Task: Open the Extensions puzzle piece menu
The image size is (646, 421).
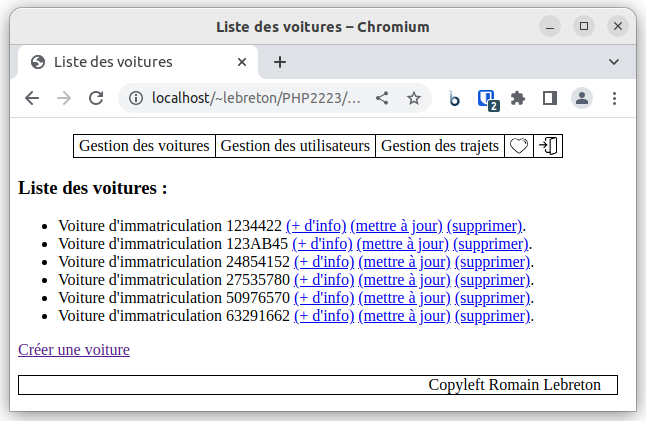Action: pos(518,98)
